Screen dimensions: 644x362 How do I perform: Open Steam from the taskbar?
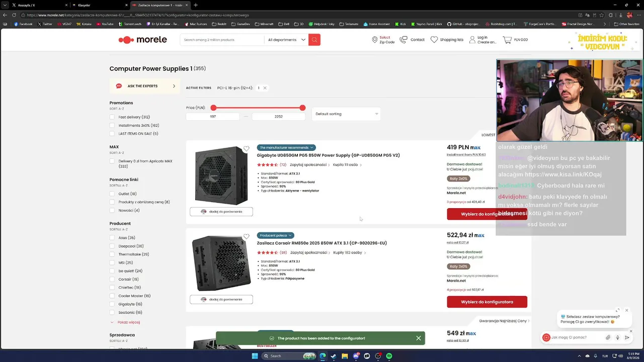333,356
